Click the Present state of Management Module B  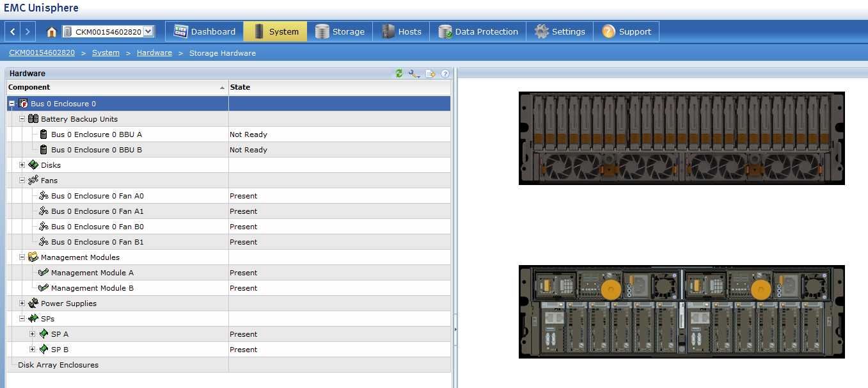243,288
